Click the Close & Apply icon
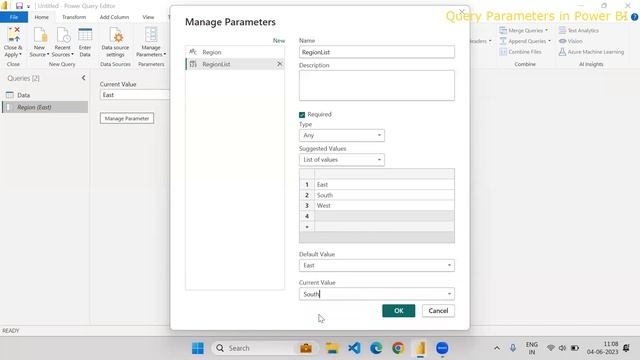 tap(13, 42)
